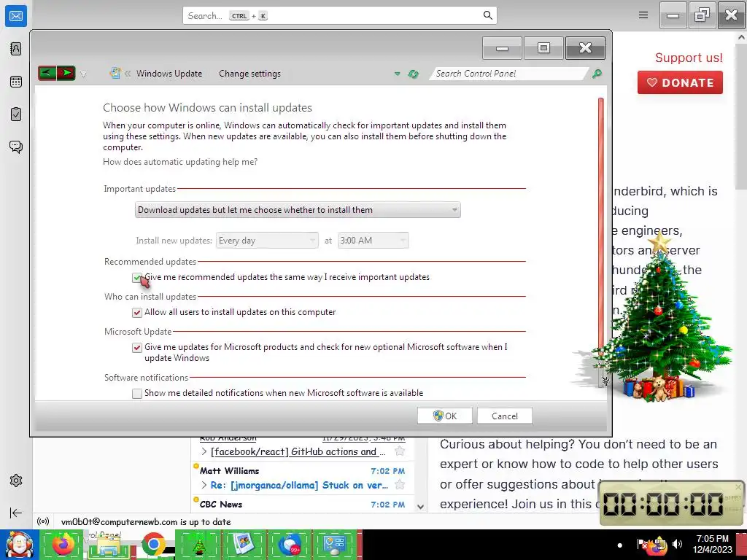Collapse the Thunderbird spaces toolbar
This screenshot has width=747, height=560.
tap(16, 513)
